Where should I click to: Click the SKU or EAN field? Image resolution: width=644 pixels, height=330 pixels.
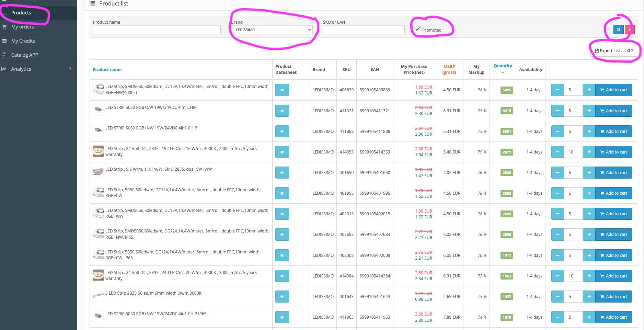click(364, 30)
